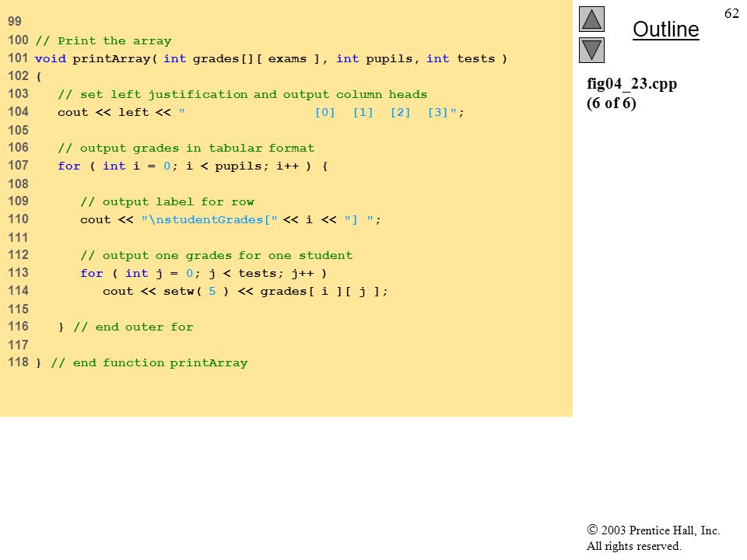
Task: Click the down arrow navigation icon
Action: pos(591,50)
